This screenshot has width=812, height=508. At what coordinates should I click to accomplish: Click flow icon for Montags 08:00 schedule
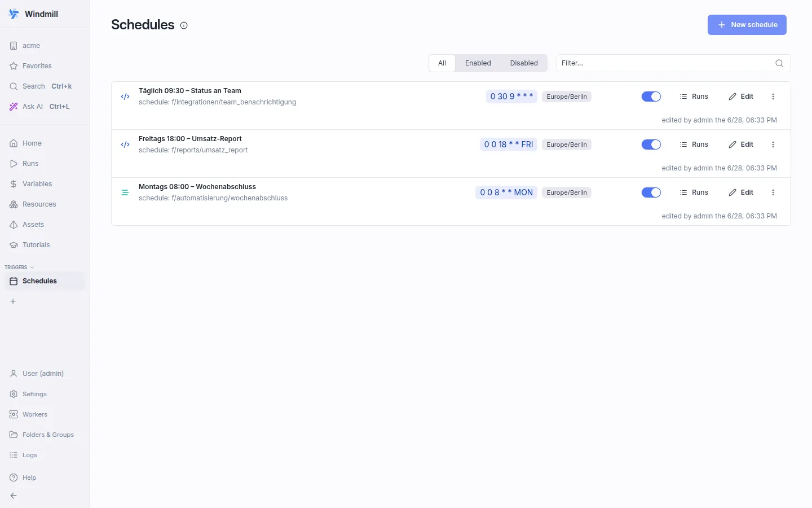(x=125, y=192)
